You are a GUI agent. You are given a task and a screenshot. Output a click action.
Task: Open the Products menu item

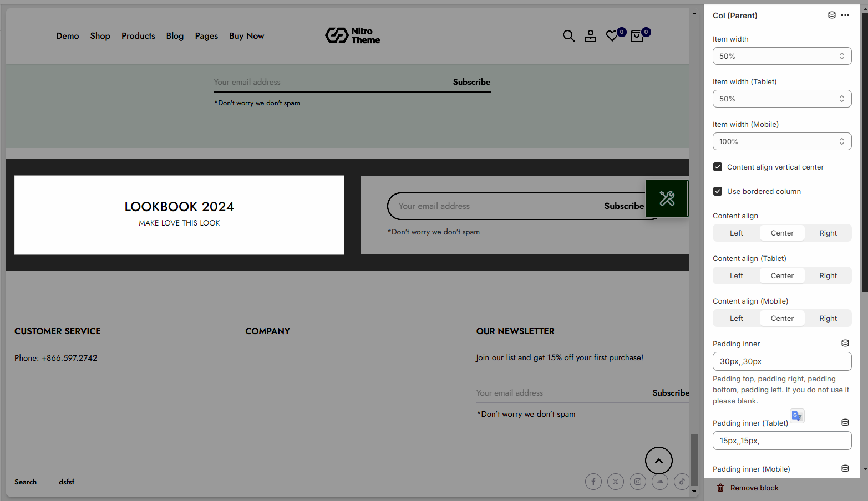[138, 36]
